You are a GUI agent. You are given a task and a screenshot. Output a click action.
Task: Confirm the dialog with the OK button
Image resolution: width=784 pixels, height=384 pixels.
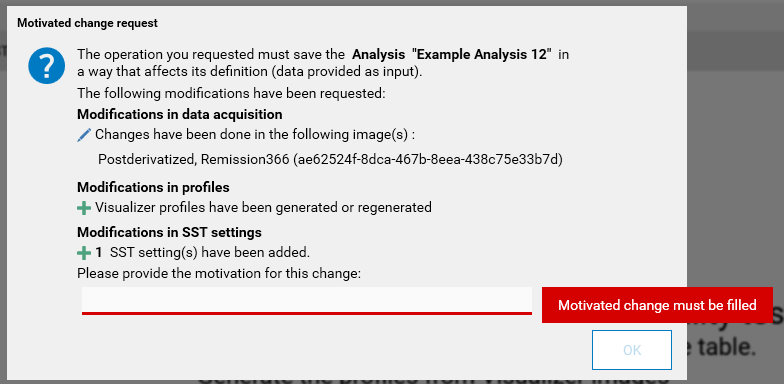point(632,350)
